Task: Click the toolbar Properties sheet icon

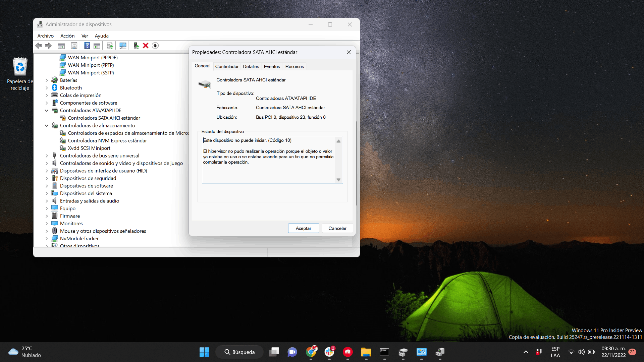Action: (x=74, y=46)
